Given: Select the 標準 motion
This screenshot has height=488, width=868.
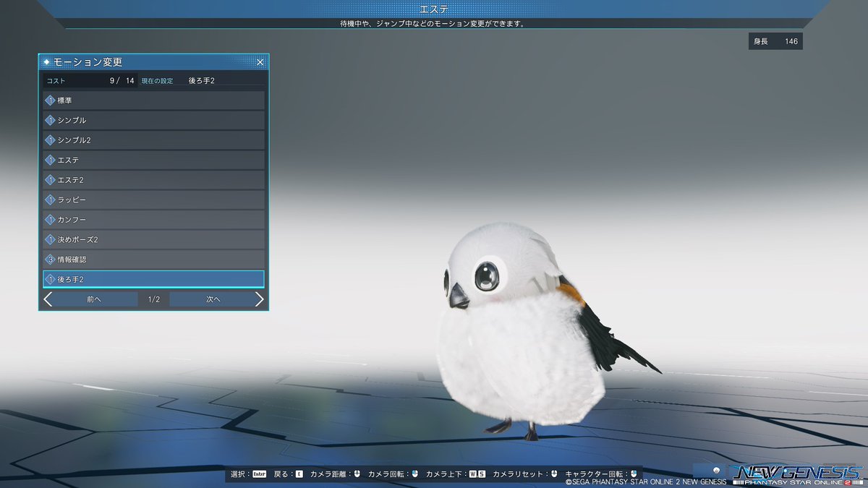Looking at the screenshot, I should tap(153, 100).
